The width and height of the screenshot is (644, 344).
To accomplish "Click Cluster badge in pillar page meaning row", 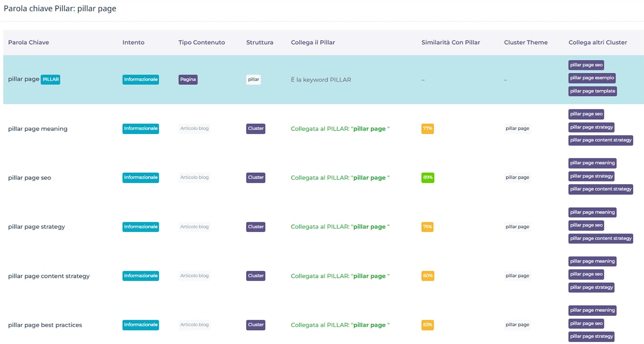I will point(256,129).
